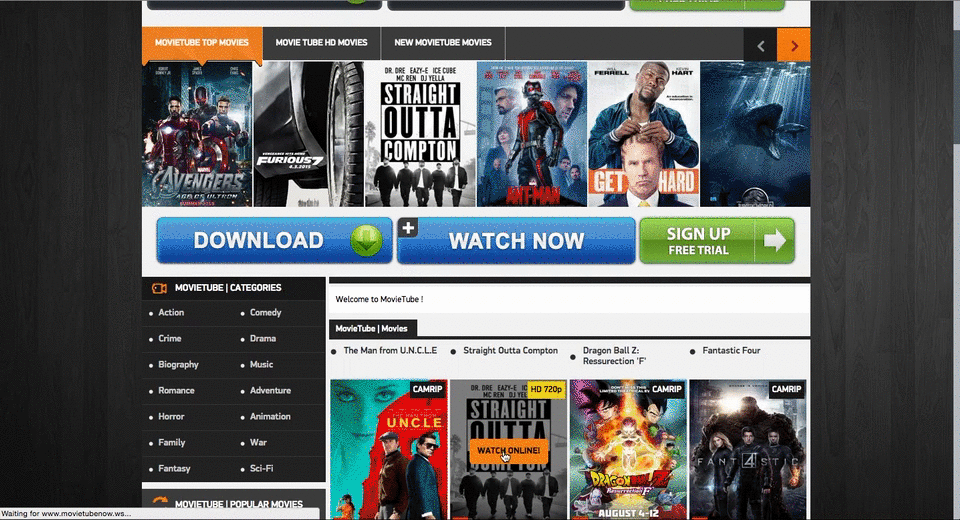Click Watch Online button on Compton poster
Image resolution: width=960 pixels, height=520 pixels.
(x=509, y=451)
